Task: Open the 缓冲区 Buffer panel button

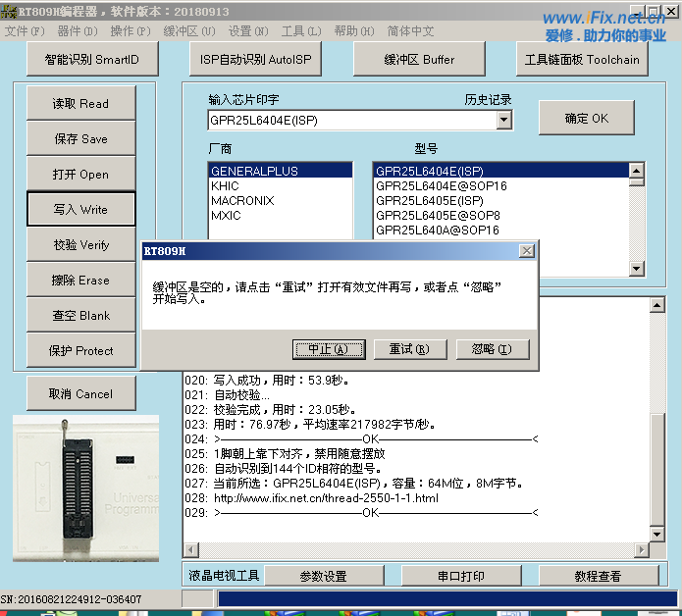Action: (x=419, y=59)
